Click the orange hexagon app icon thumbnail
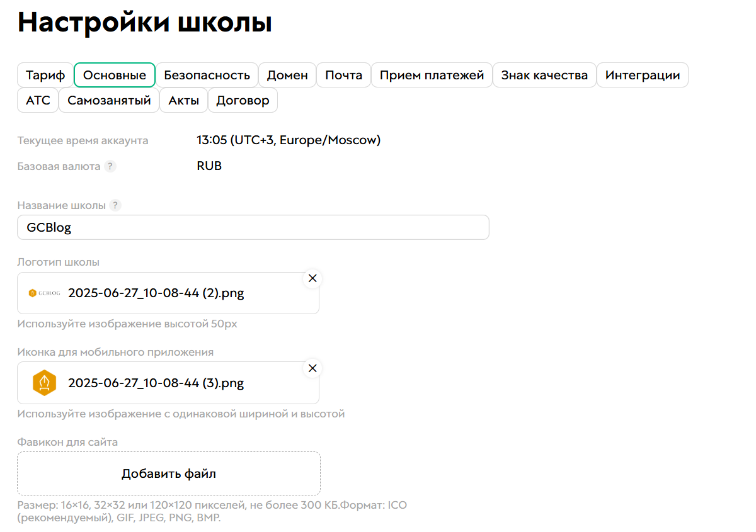756x532 pixels. (45, 383)
